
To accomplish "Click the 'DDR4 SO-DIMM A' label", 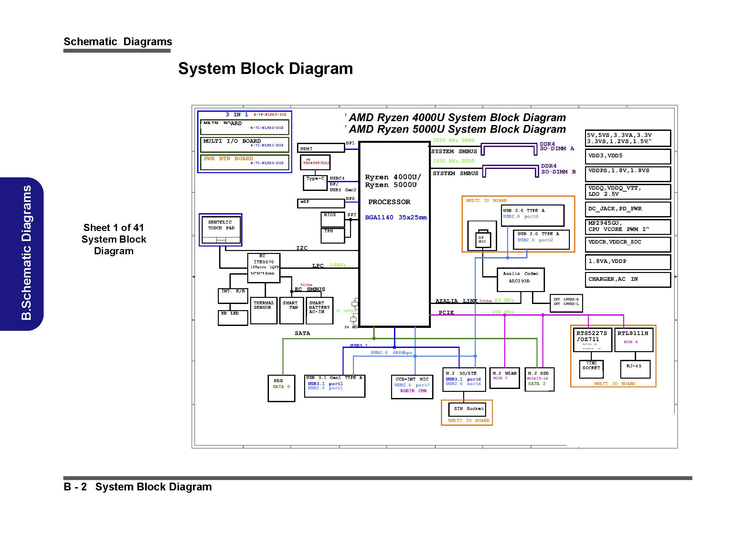I will click(x=557, y=146).
